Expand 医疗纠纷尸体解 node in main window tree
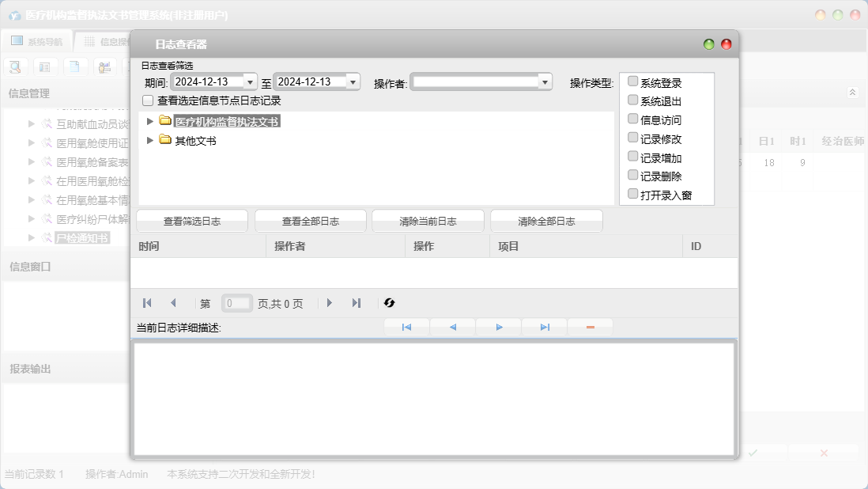This screenshot has width=868, height=489. 32,218
